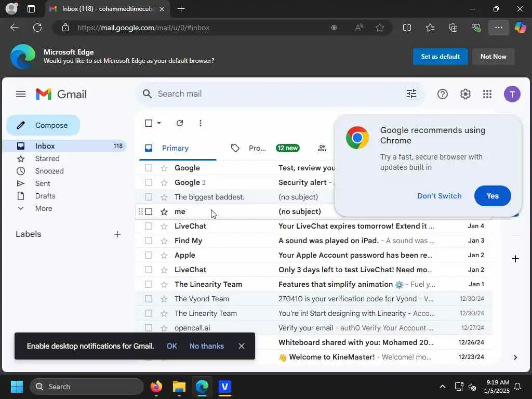Open Copilot sidebar icon

click(x=520, y=28)
